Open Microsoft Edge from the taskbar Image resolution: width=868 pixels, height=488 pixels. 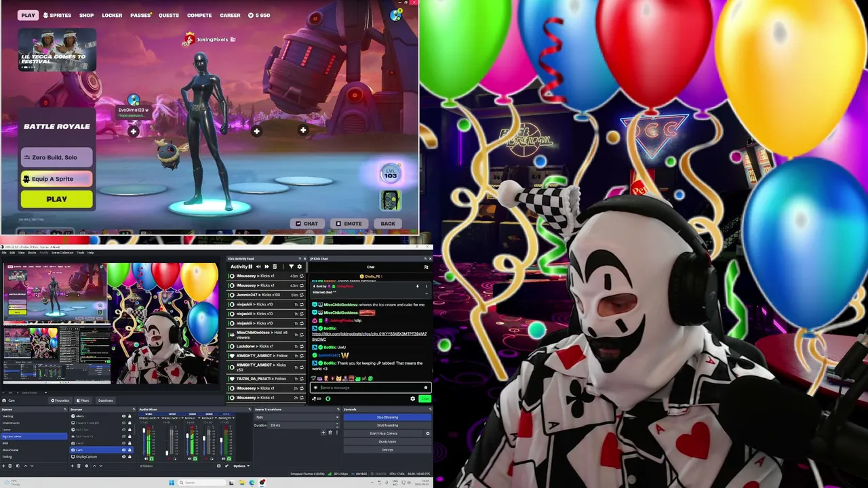pos(252,483)
